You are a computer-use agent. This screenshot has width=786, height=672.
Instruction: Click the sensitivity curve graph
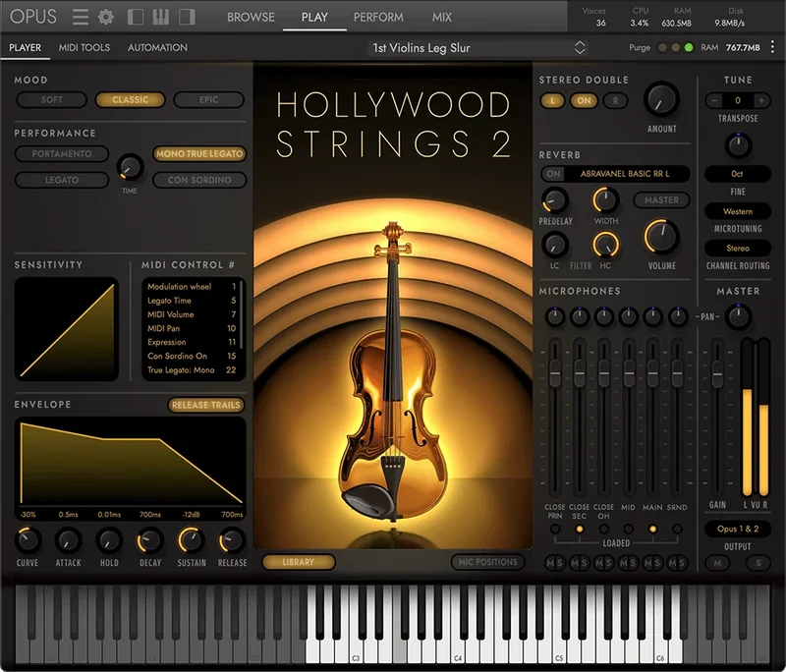(x=67, y=329)
